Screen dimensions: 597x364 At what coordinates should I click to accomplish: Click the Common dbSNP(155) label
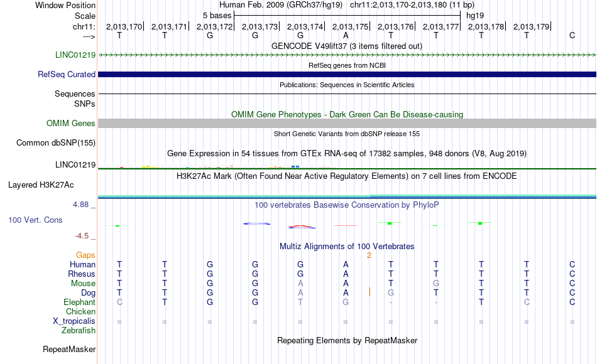[x=56, y=142]
